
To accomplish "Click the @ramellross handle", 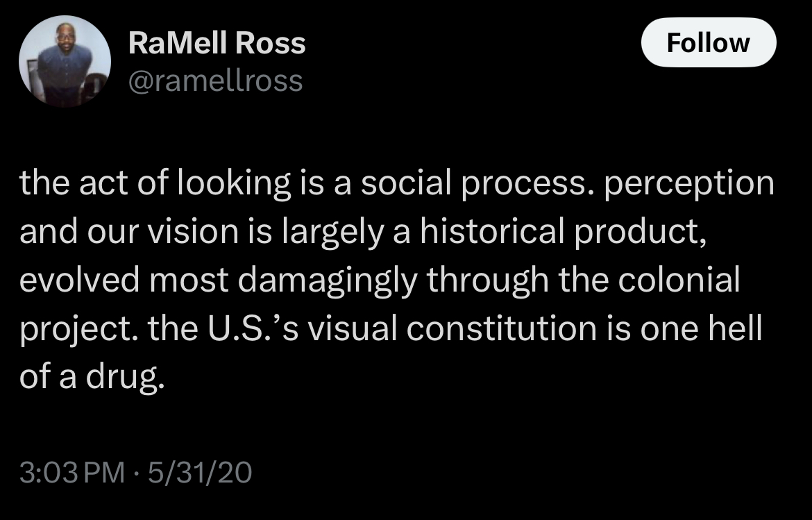I will click(215, 81).
